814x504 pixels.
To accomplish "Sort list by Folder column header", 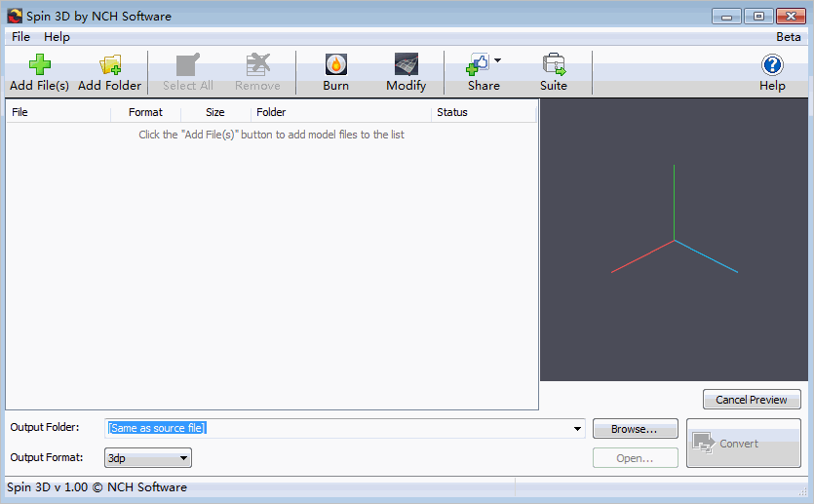I will 340,112.
